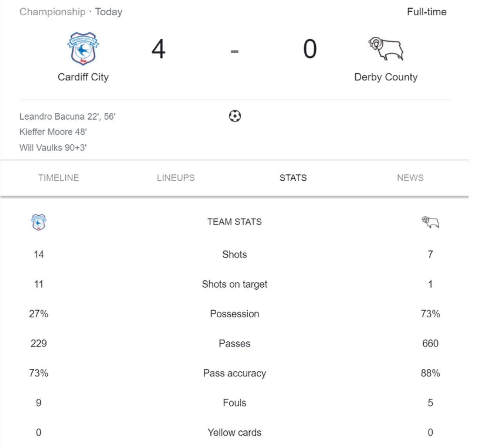Click the large Derby County ram logo
Viewport: 491px width, 448px height.
[x=386, y=49]
